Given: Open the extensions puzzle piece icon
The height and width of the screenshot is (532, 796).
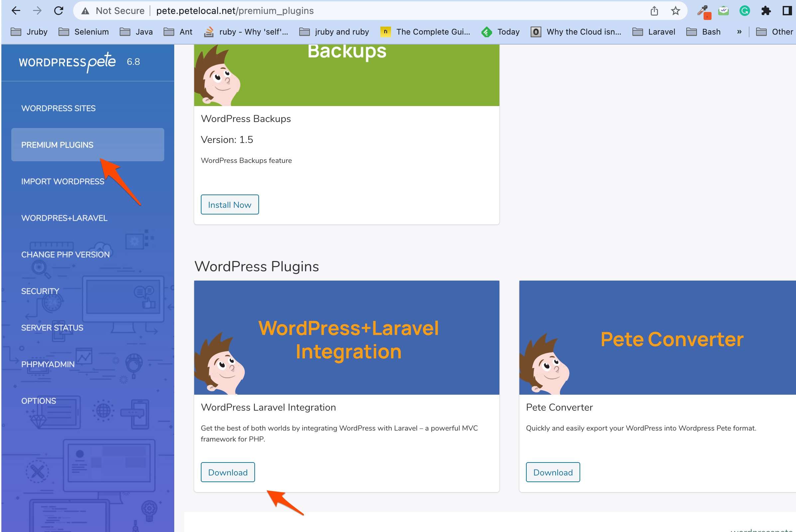Looking at the screenshot, I should pyautogui.click(x=765, y=11).
